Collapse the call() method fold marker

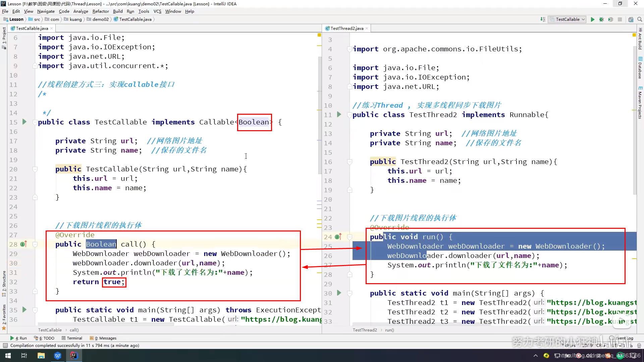click(x=35, y=244)
